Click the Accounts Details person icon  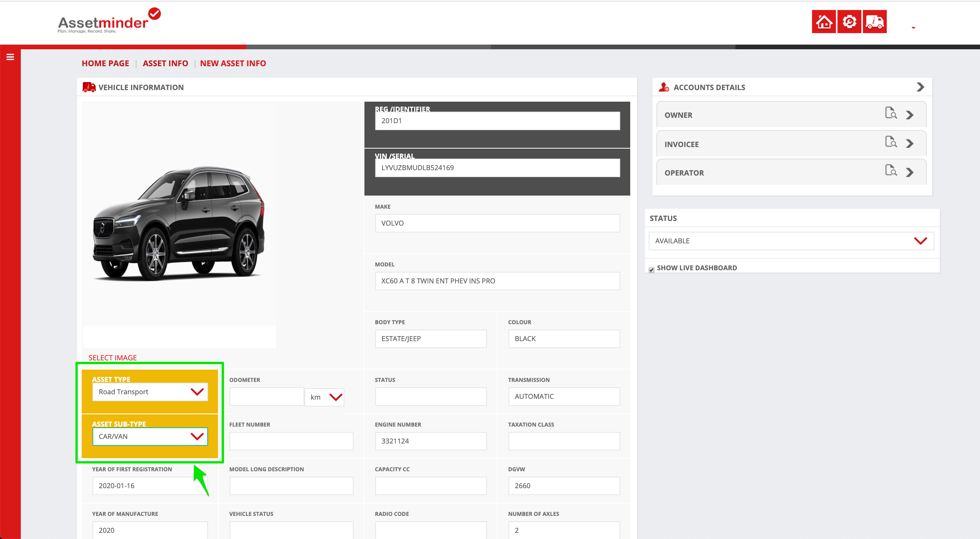pyautogui.click(x=664, y=87)
